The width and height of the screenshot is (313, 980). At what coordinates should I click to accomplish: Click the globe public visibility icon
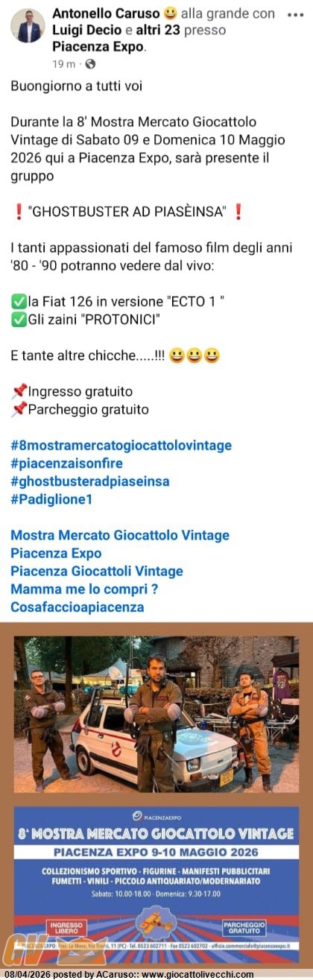pyautogui.click(x=90, y=64)
